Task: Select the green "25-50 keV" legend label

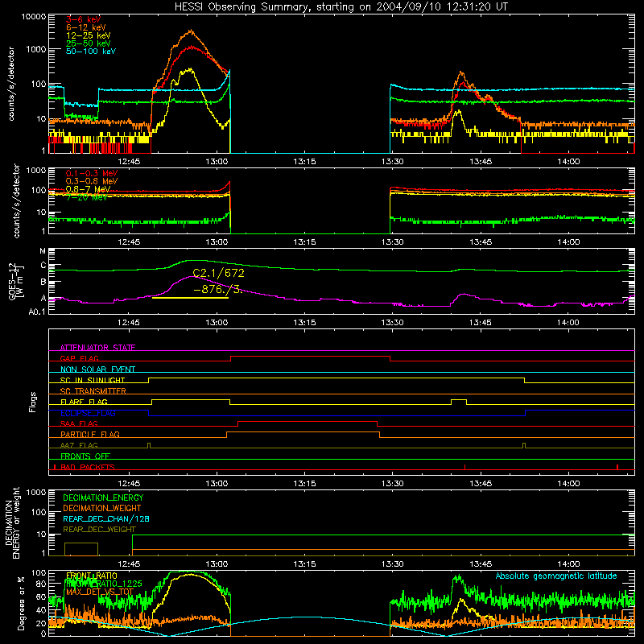Action: click(89, 43)
